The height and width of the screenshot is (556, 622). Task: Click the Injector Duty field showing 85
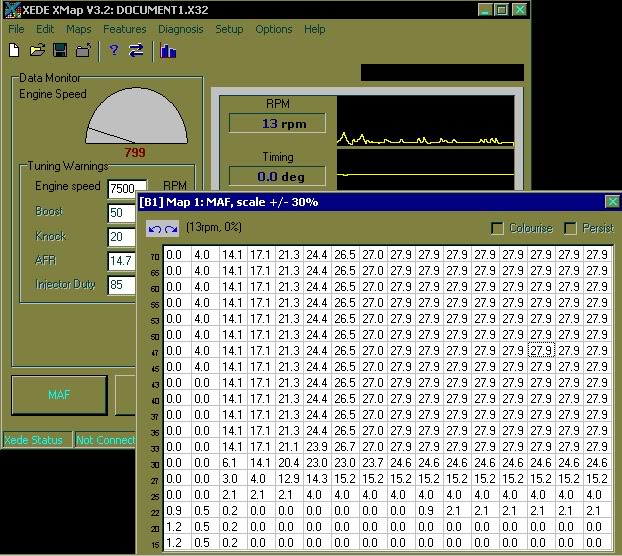point(121,285)
